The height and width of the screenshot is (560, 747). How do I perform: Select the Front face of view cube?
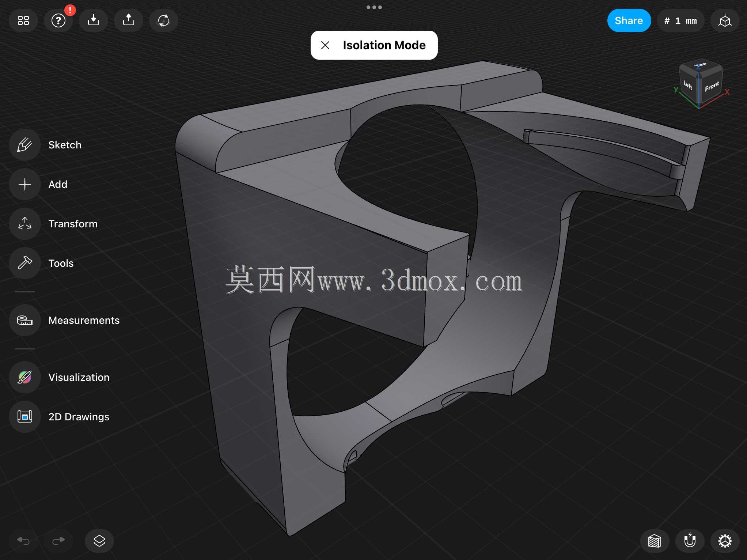point(712,87)
